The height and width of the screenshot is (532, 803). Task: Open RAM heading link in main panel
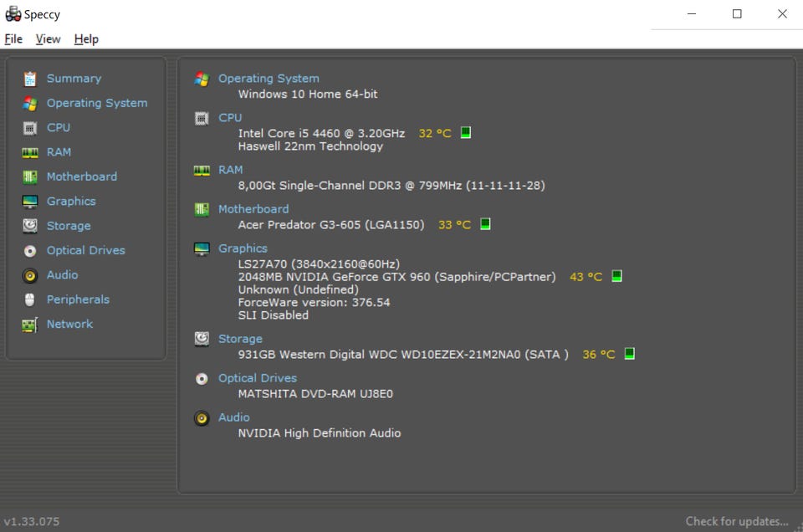tap(231, 170)
